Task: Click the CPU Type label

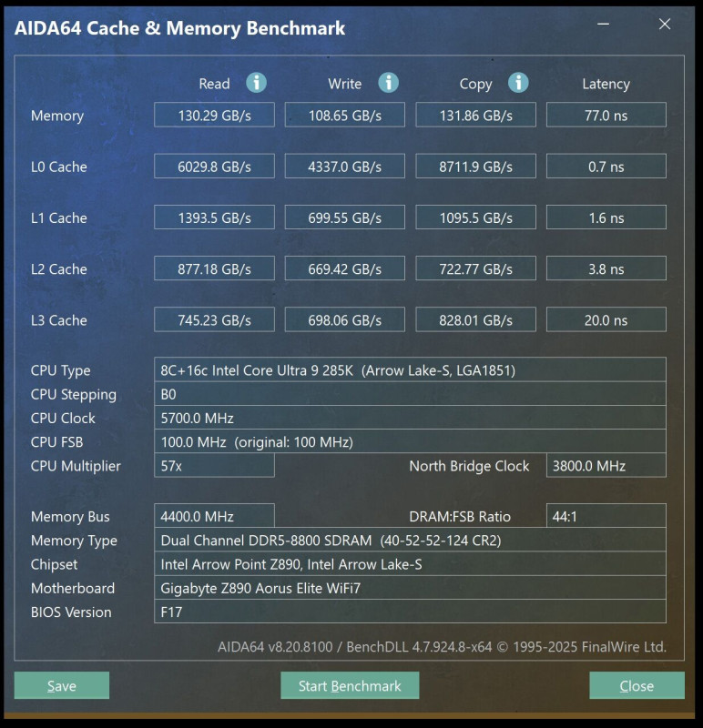Action: pos(60,370)
